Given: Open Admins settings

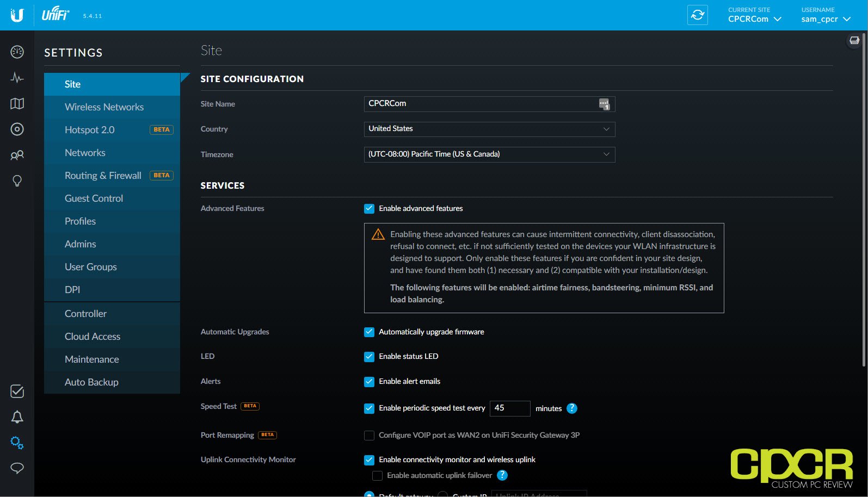Looking at the screenshot, I should coord(112,244).
